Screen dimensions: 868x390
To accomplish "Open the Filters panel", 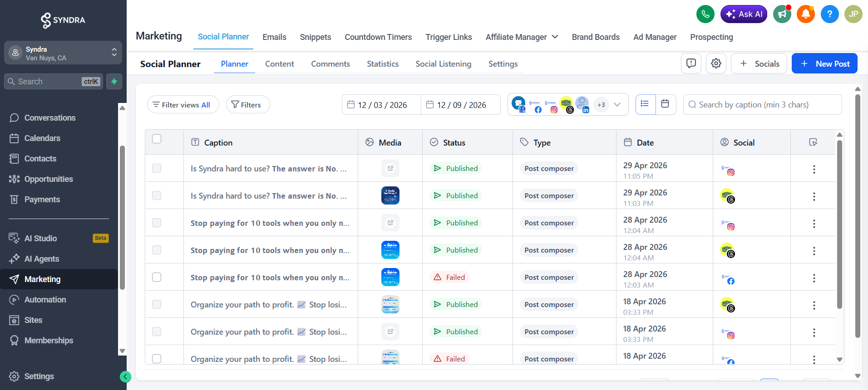I will [248, 105].
